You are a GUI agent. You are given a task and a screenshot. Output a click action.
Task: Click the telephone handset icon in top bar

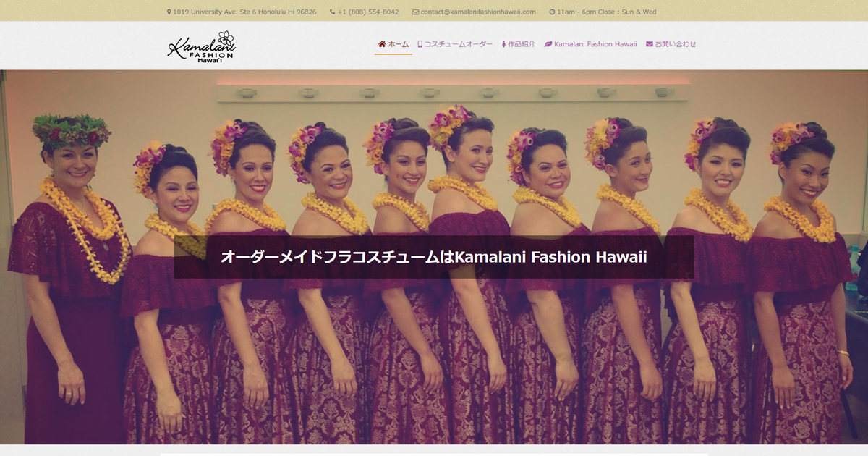pyautogui.click(x=333, y=12)
